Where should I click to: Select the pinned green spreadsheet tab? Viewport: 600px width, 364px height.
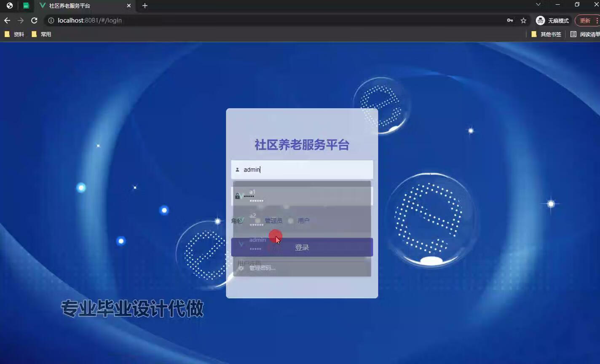26,5
